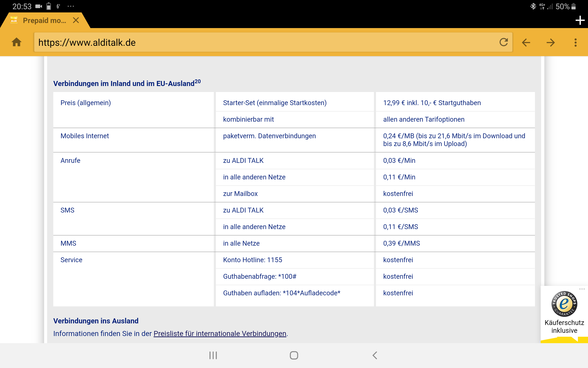588x368 pixels.
Task: Select the Anrufe row label
Action: pos(70,160)
